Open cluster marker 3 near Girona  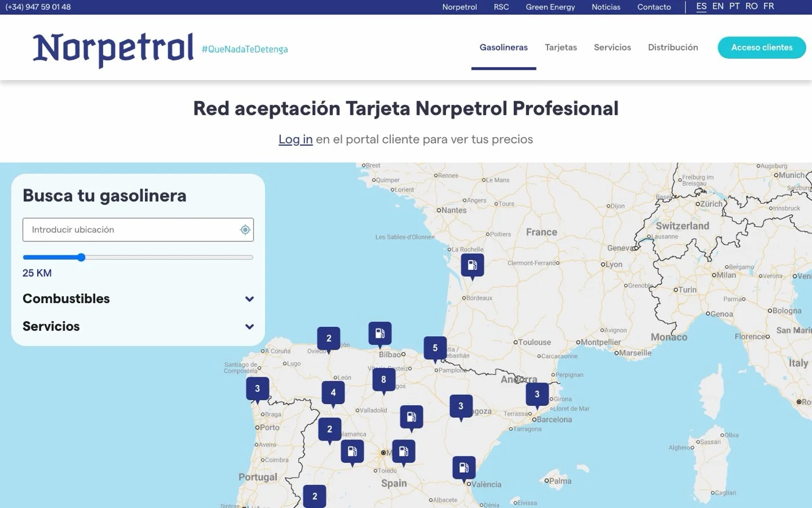click(537, 394)
